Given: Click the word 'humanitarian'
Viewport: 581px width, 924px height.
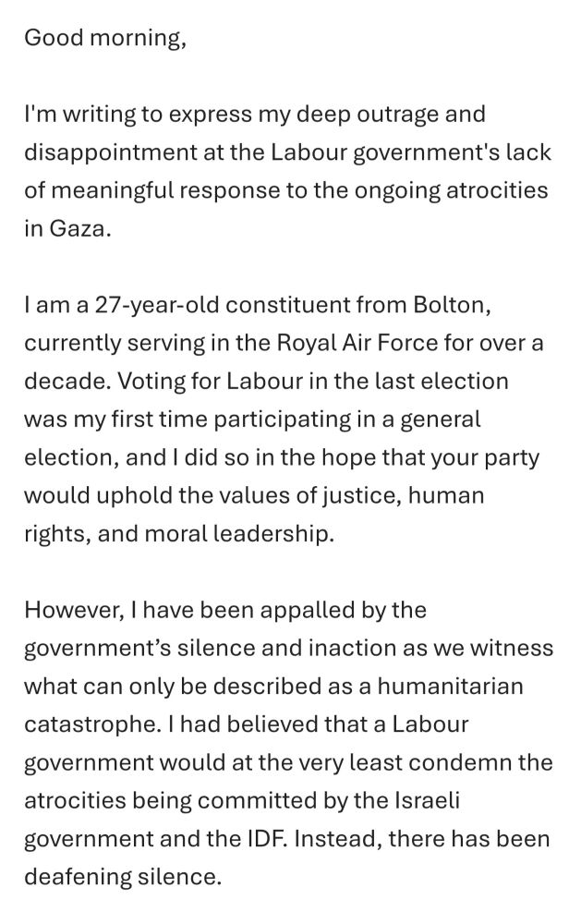Looking at the screenshot, I should (x=450, y=686).
